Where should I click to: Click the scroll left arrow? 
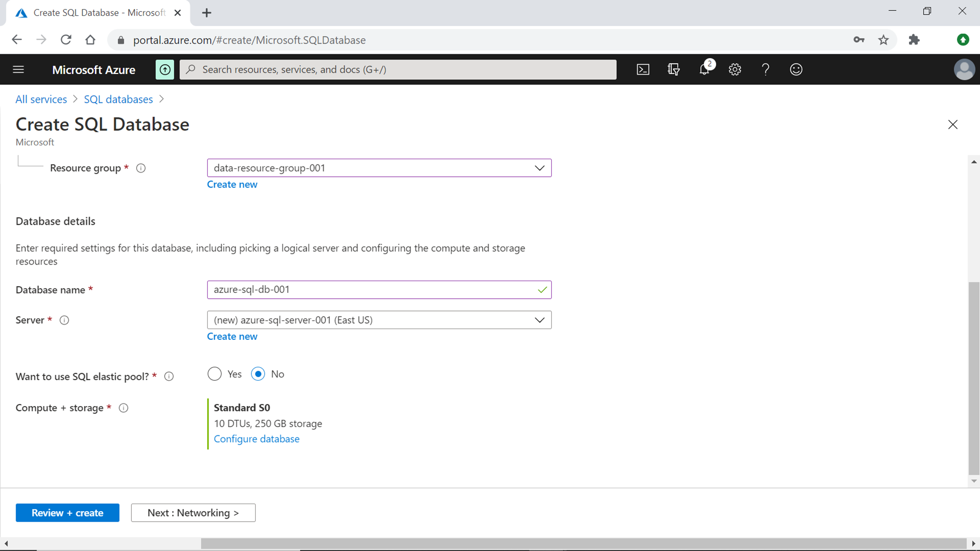coord(6,544)
